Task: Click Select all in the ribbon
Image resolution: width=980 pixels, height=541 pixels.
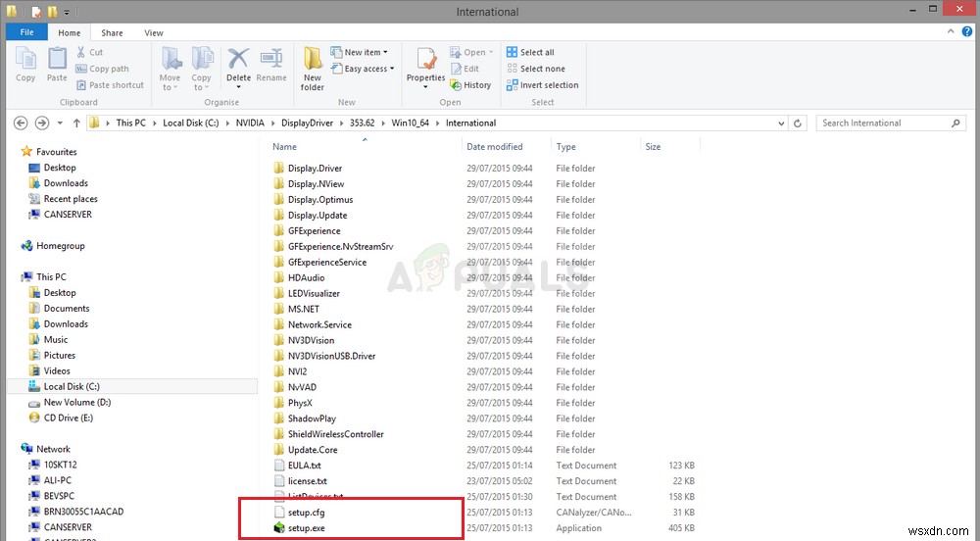Action: (530, 52)
